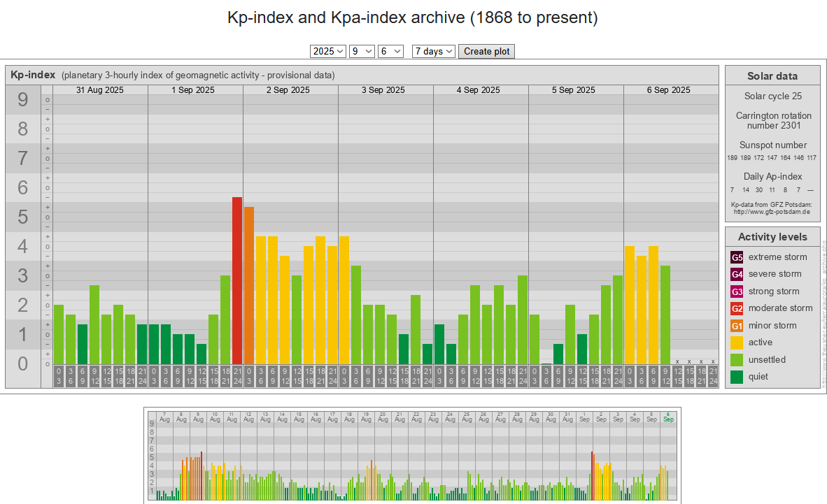This screenshot has height=504, width=827.
Task: Click the 9 Aug column in overview chart
Action: (198, 417)
